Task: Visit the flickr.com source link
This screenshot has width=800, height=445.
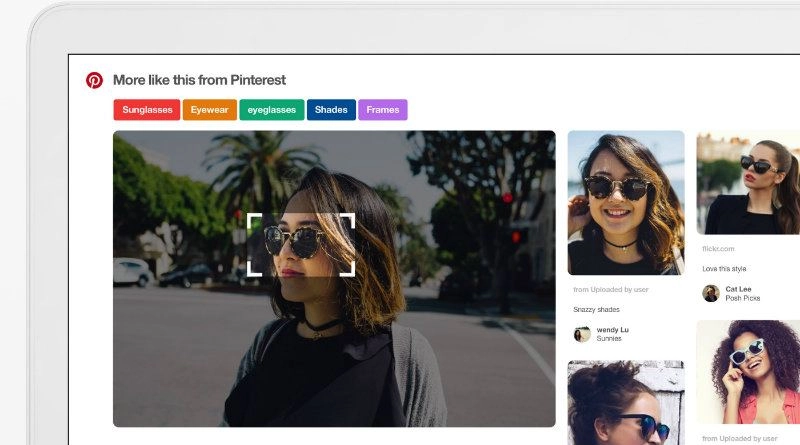Action: click(718, 249)
